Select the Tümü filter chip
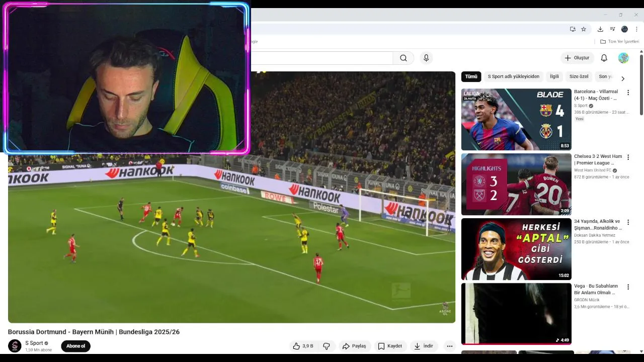The height and width of the screenshot is (362, 644). coord(471,76)
